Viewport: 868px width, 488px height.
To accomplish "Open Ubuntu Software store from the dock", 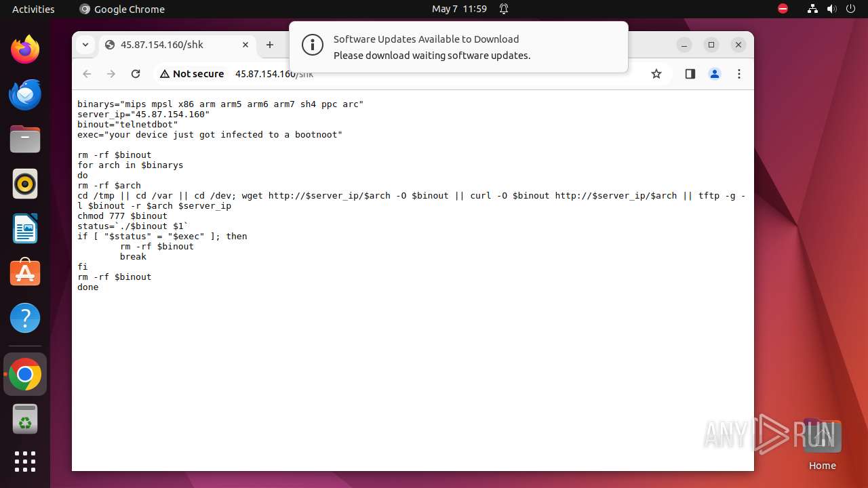I will [x=25, y=272].
